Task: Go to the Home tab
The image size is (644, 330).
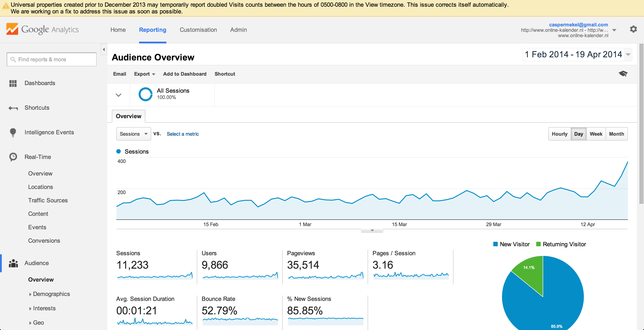Action: (x=118, y=30)
